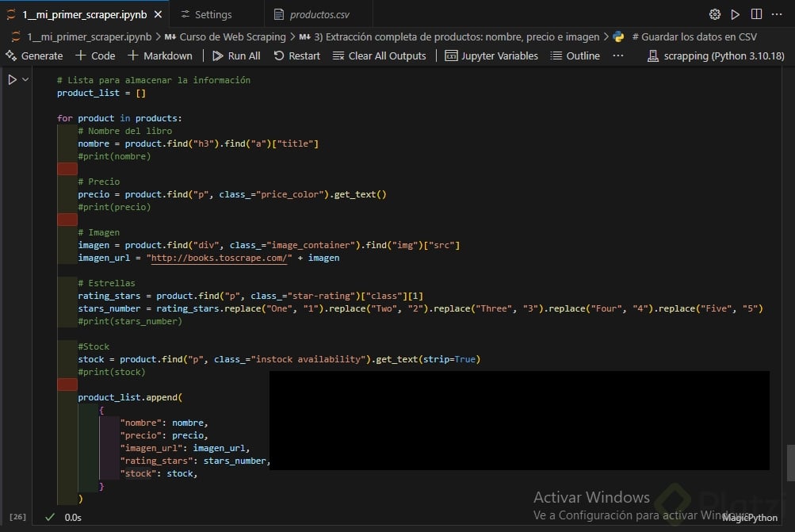The height and width of the screenshot is (532, 795).
Task: Click the books.toscrape.com URL link
Action: 221,258
